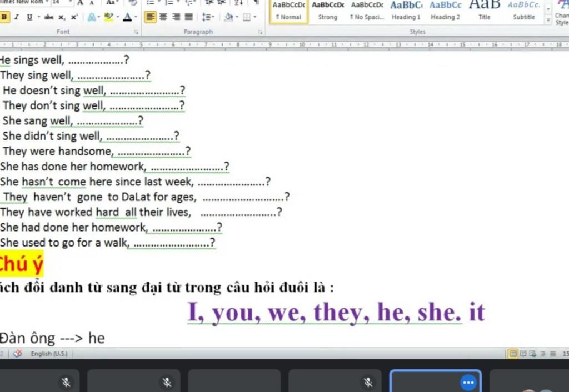569x392 pixels.
Task: Click Grow Font icon
Action: pos(81,3)
